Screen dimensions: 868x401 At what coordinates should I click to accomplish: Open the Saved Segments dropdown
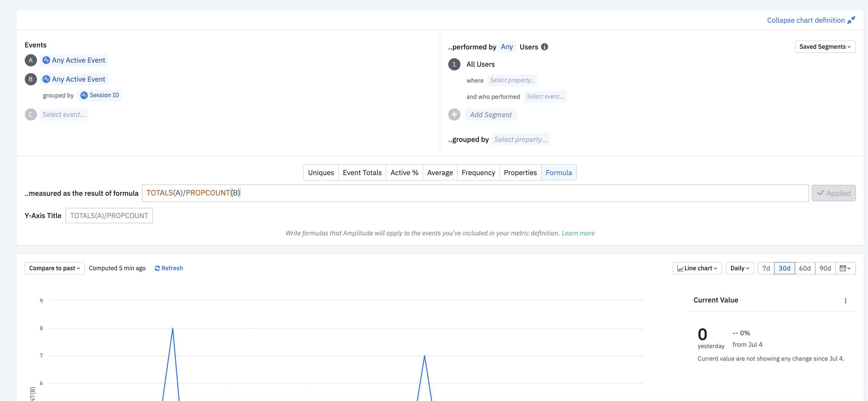[x=825, y=47]
